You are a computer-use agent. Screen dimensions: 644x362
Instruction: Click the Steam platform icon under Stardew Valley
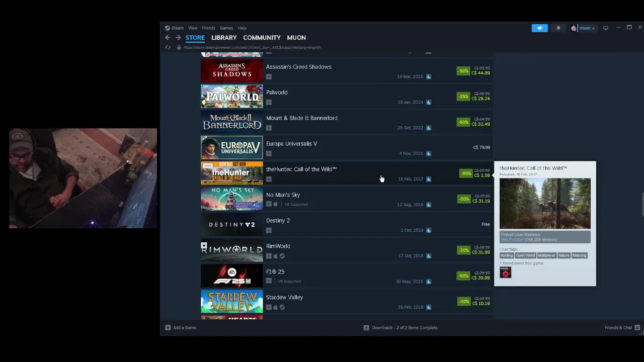(x=282, y=307)
